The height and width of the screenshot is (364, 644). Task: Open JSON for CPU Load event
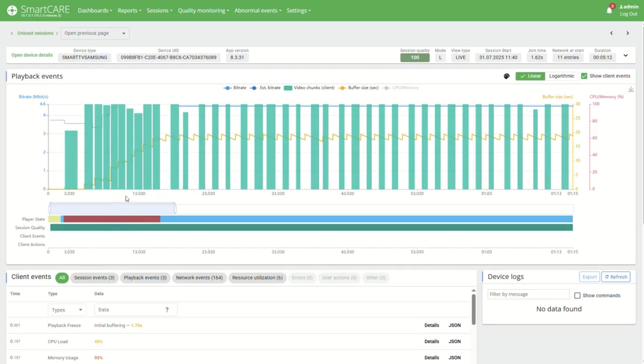[455, 341]
